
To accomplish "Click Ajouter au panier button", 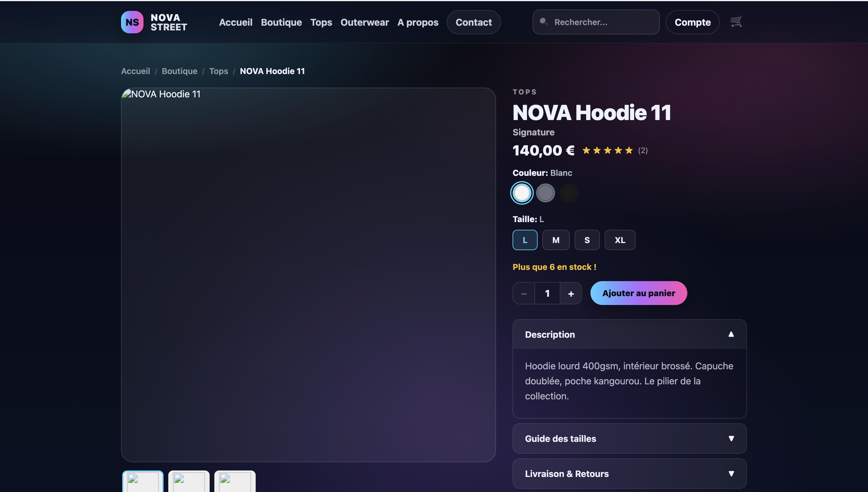I will click(638, 293).
